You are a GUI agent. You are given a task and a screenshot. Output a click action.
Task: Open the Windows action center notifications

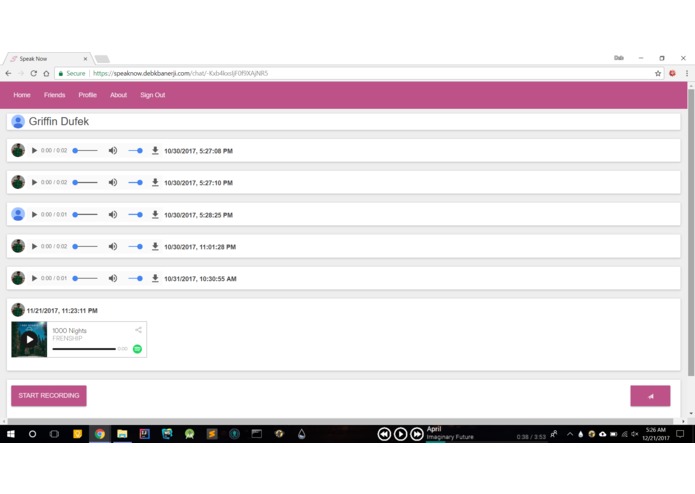pyautogui.click(x=680, y=434)
